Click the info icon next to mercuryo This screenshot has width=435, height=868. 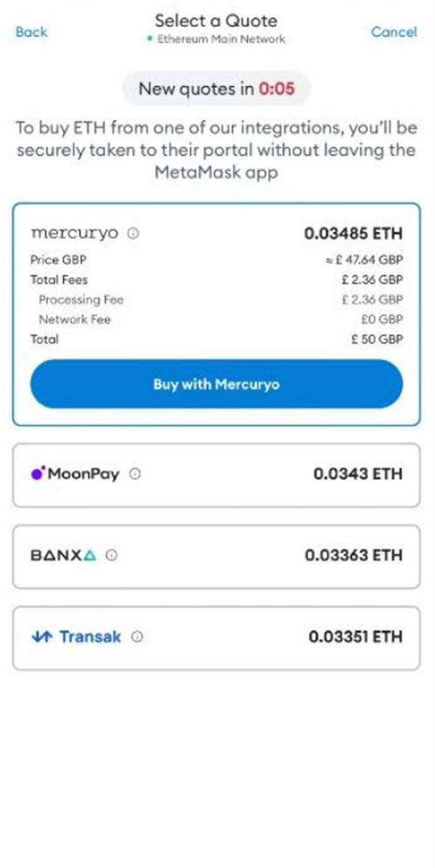click(133, 233)
